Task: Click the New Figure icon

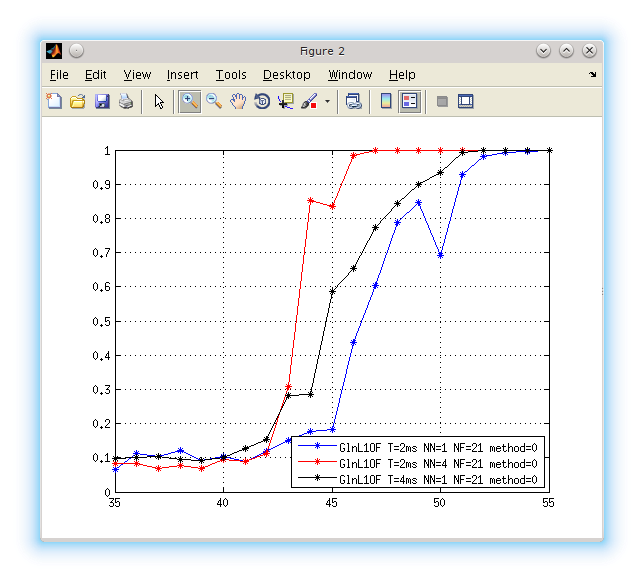Action: pyautogui.click(x=54, y=101)
